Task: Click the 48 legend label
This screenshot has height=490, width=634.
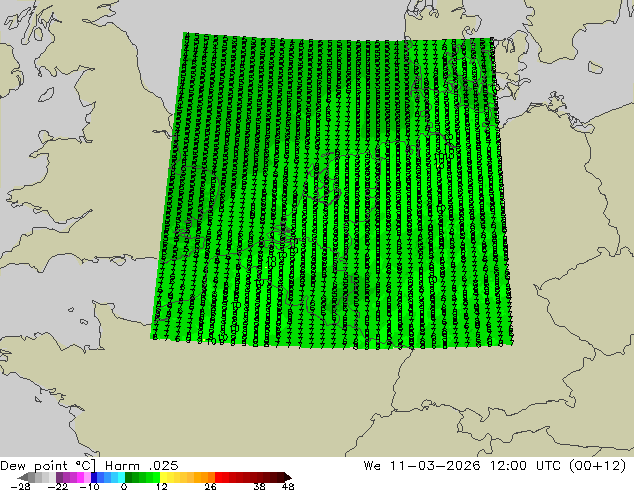Action: coord(288,486)
